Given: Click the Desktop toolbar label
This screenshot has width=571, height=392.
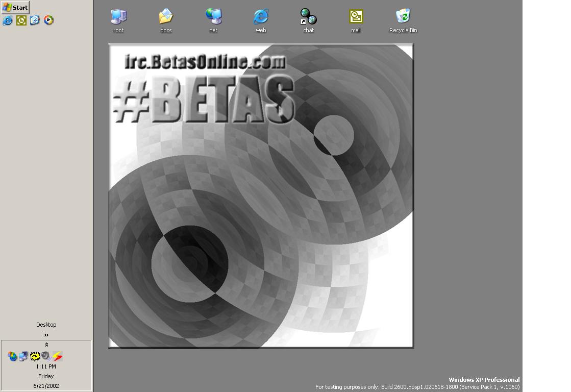Looking at the screenshot, I should [x=46, y=325].
